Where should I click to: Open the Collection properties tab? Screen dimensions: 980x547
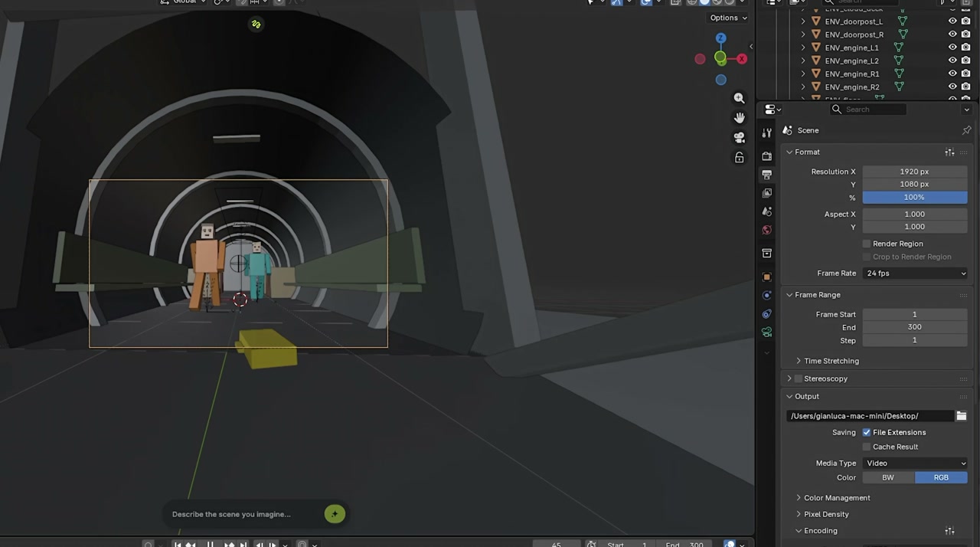point(766,253)
